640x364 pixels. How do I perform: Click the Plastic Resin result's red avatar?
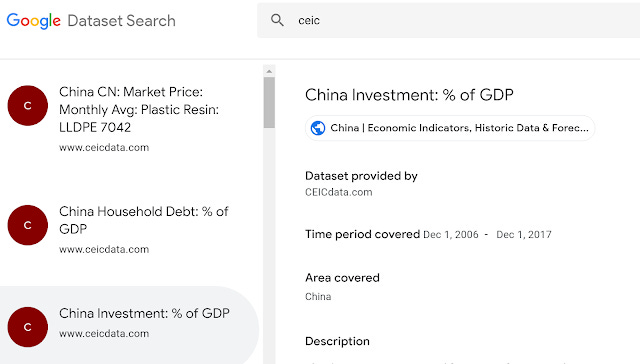[x=27, y=106]
